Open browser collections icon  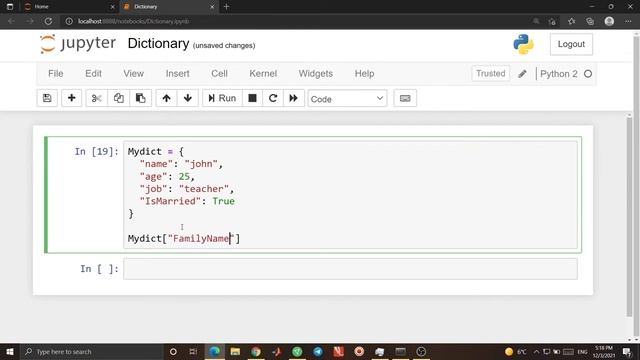tap(590, 21)
